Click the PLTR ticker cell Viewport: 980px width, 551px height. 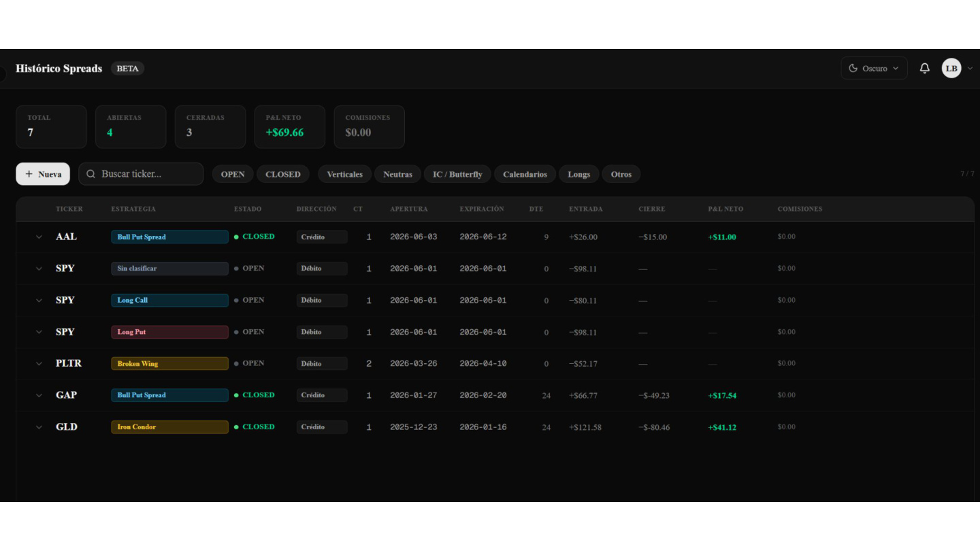69,363
